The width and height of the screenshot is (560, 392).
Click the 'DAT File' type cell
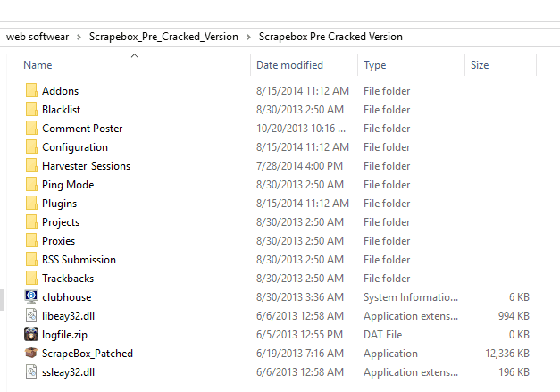[x=382, y=334]
